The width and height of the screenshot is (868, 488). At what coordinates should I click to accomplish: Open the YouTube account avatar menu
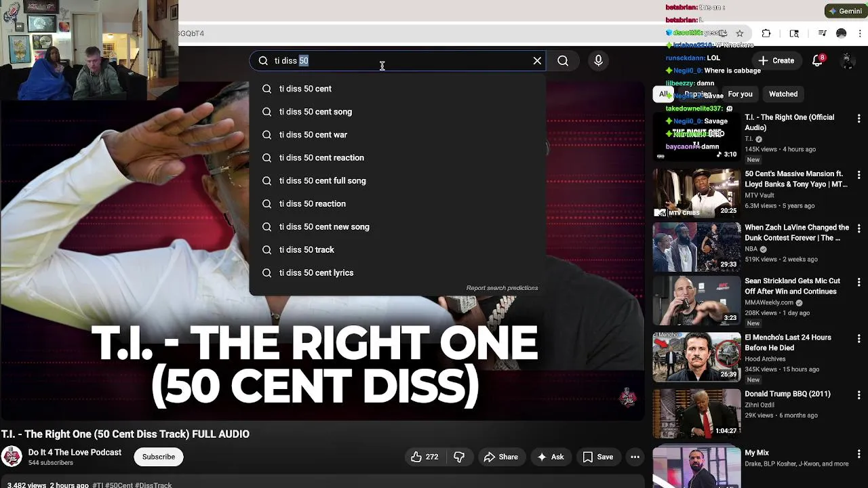tap(848, 60)
